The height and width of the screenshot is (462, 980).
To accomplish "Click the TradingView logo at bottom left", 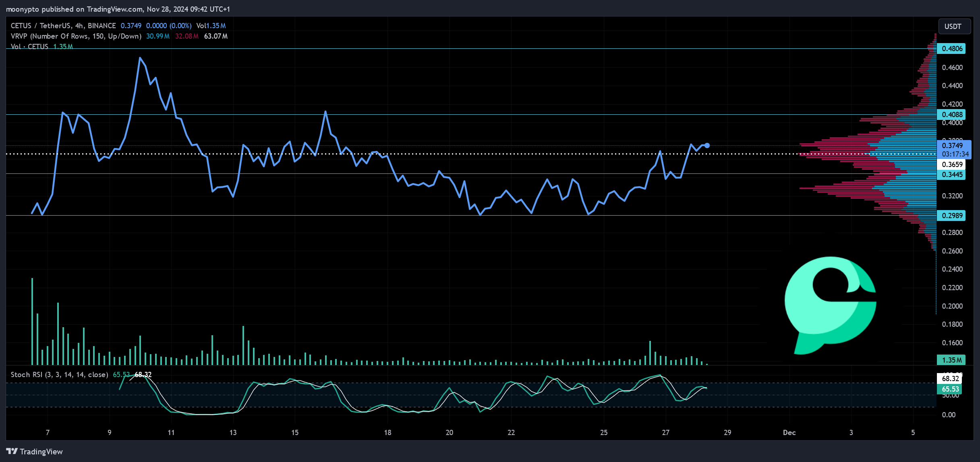I will (x=35, y=452).
